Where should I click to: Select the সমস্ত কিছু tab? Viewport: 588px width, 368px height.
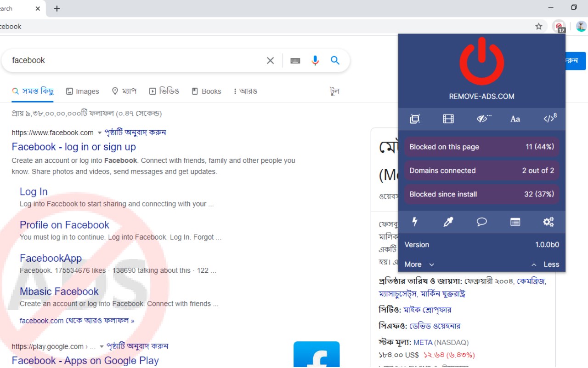pos(33,91)
